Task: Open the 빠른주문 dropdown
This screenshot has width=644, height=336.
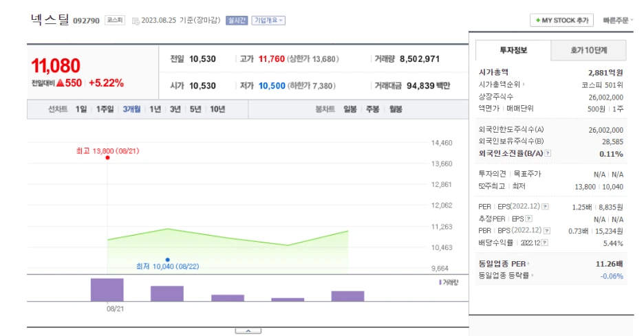Action: (618, 20)
